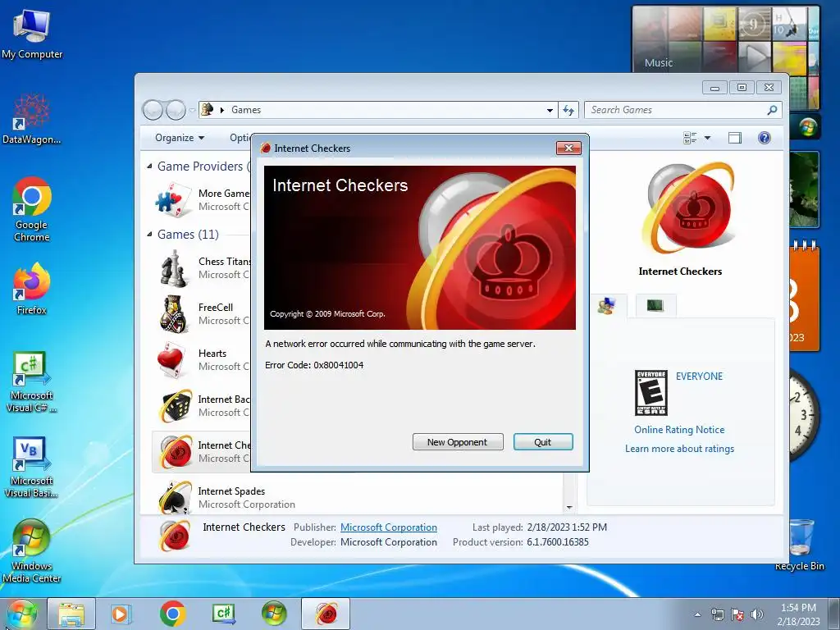Open DataWagon desktop shortcut
840x630 pixels.
(x=32, y=119)
